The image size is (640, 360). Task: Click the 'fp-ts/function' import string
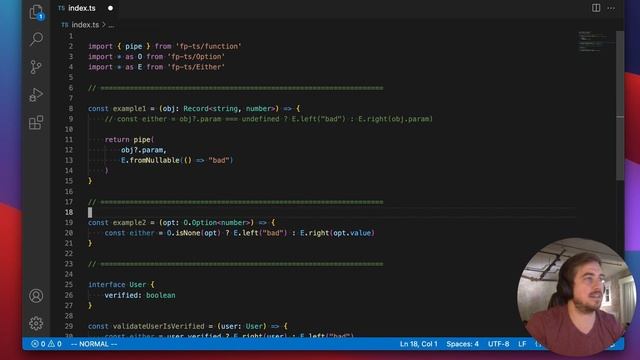209,46
